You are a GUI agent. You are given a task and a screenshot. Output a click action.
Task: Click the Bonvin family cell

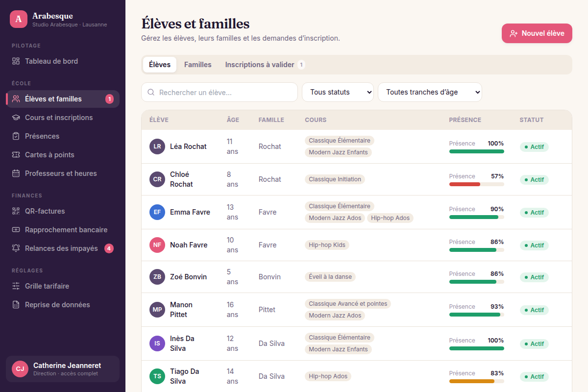[x=269, y=277]
